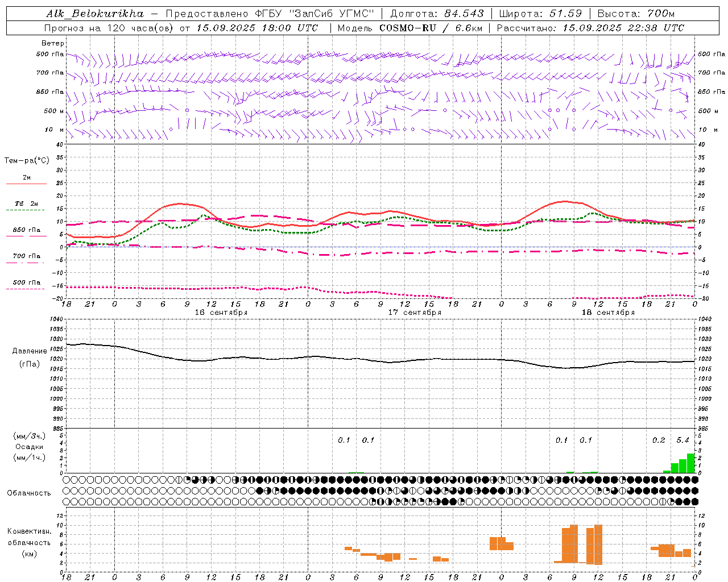The width and height of the screenshot is (728, 582).
Task: Click the tallest green precipitation bar
Action: 691,463
